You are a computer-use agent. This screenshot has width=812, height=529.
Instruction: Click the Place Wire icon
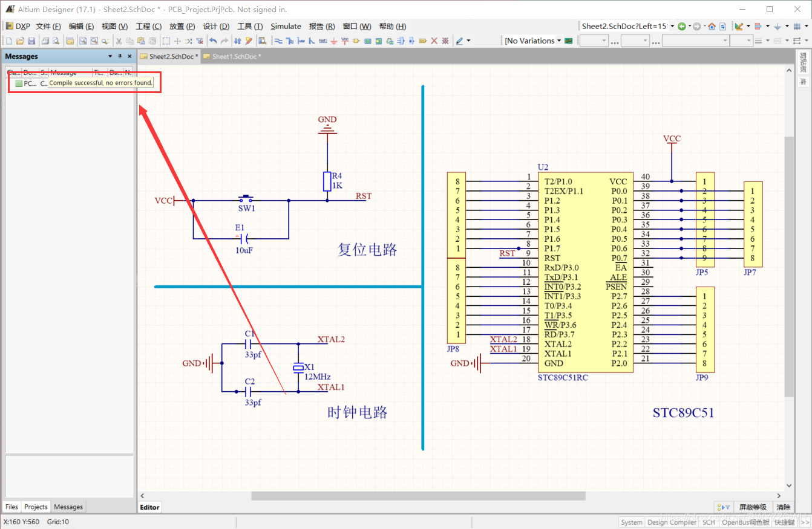[x=278, y=41]
